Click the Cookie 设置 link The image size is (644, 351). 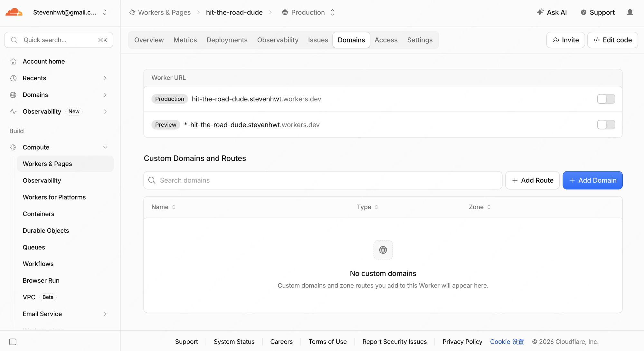(x=507, y=342)
